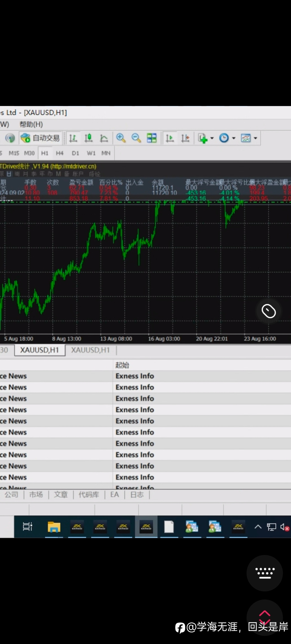Zoom out of the chart
The height and width of the screenshot is (644, 291).
click(136, 138)
